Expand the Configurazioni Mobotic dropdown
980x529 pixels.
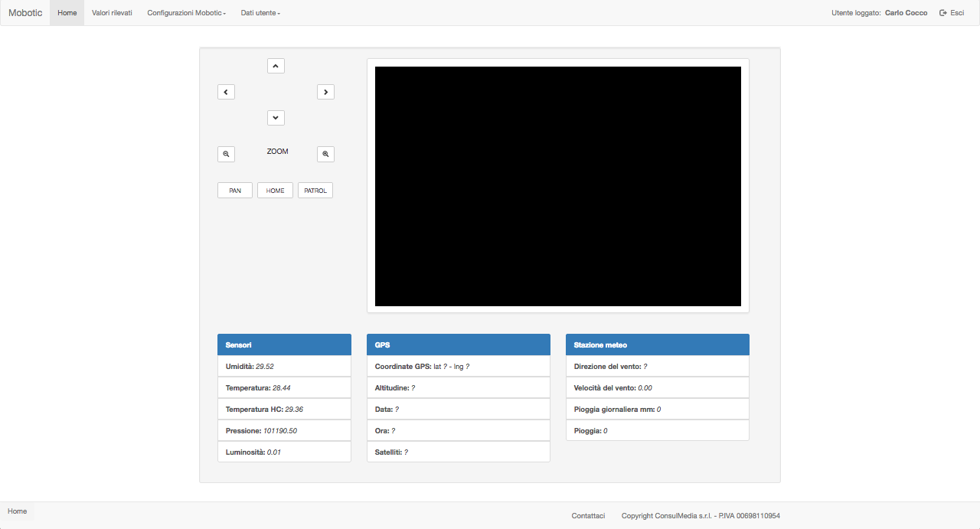click(186, 13)
